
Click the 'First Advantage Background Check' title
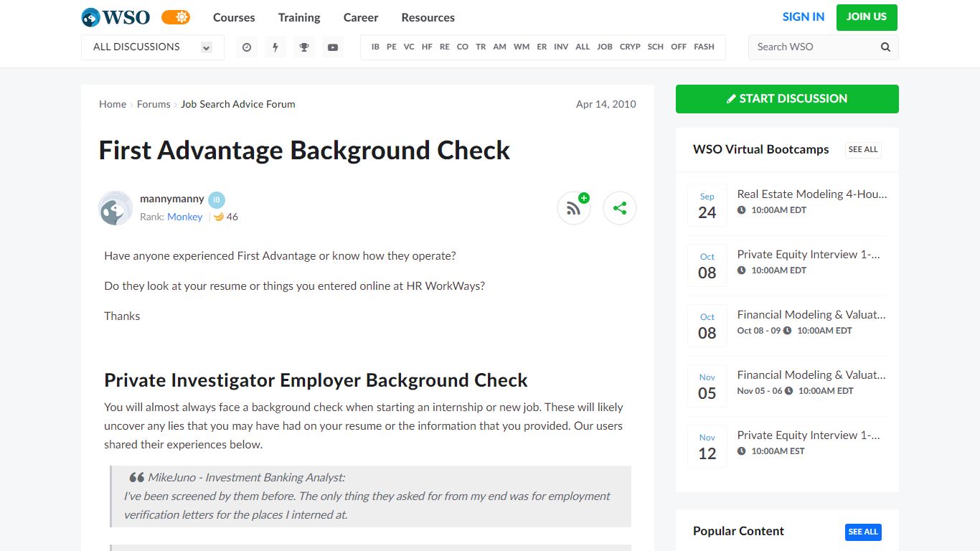coord(304,150)
